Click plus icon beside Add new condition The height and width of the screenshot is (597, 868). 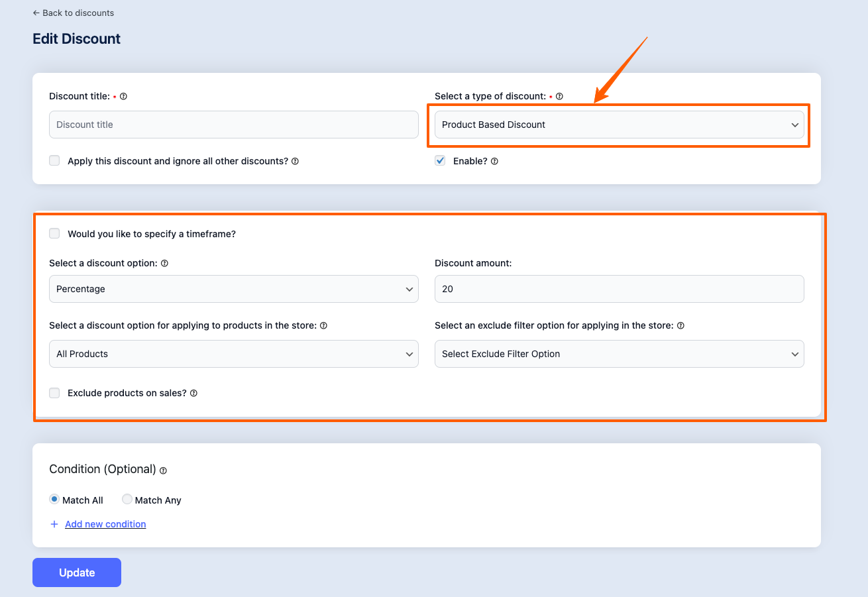54,524
